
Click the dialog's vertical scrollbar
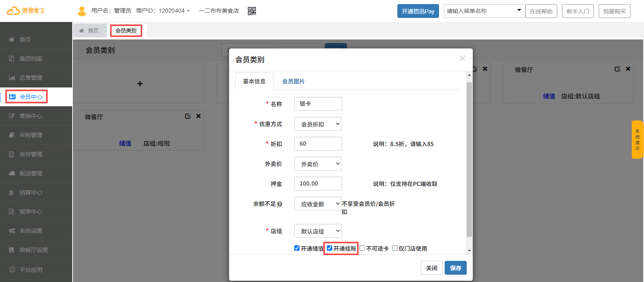point(469,159)
